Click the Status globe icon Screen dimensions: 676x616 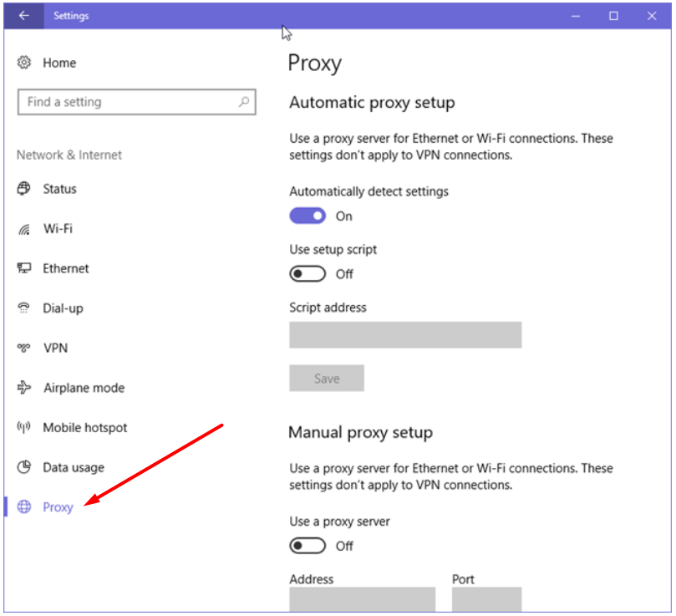coord(24,189)
